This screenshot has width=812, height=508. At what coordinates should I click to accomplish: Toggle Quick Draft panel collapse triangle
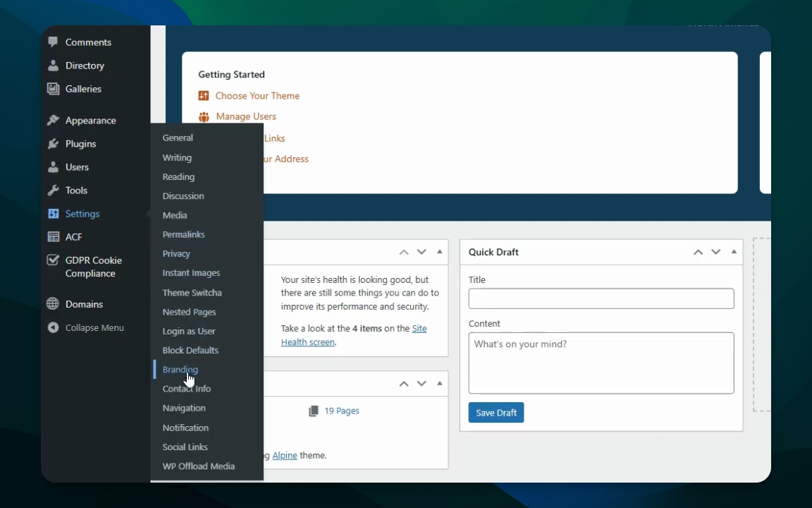tap(734, 251)
